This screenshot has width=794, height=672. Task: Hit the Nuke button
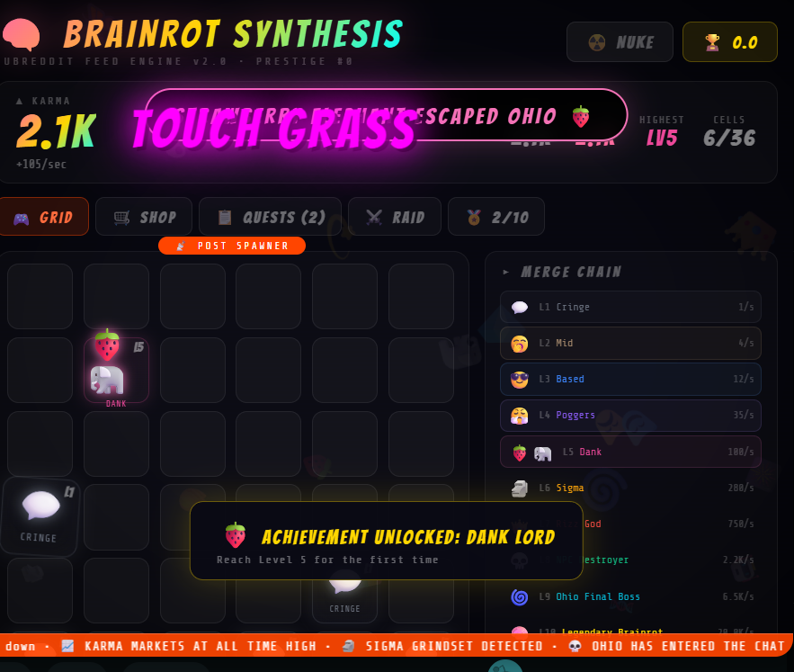point(620,42)
